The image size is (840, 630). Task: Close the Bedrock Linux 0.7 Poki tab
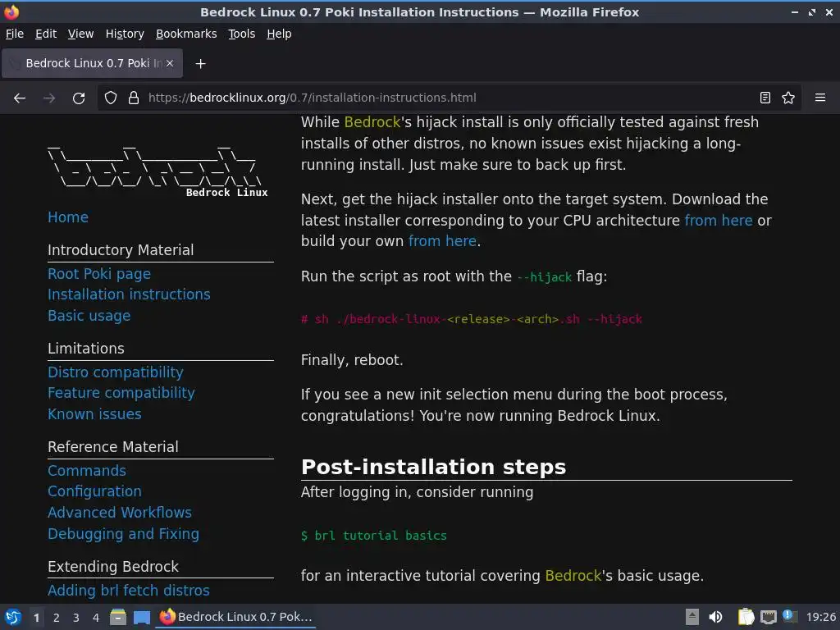click(170, 63)
